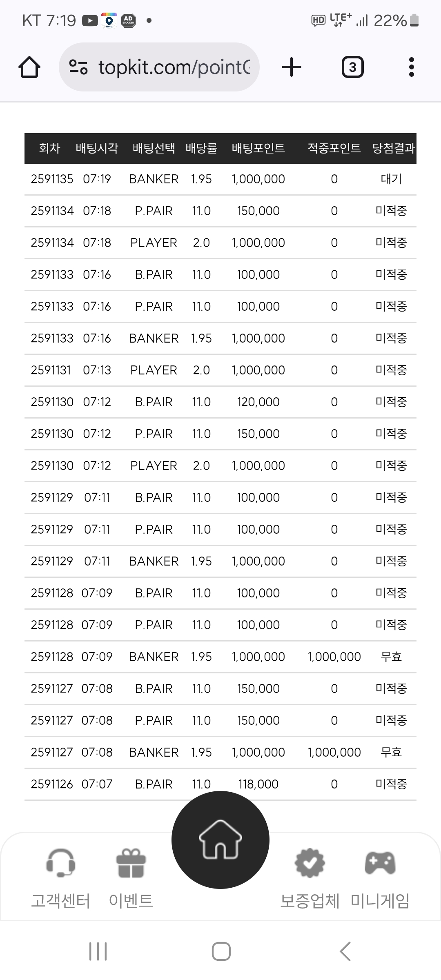This screenshot has width=441, height=980.
Task: Select the pending round 2591135 BANKER row
Action: (x=220, y=179)
